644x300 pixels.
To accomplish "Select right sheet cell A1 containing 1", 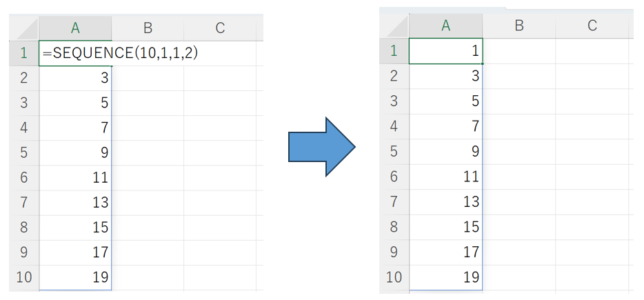I will [x=445, y=51].
